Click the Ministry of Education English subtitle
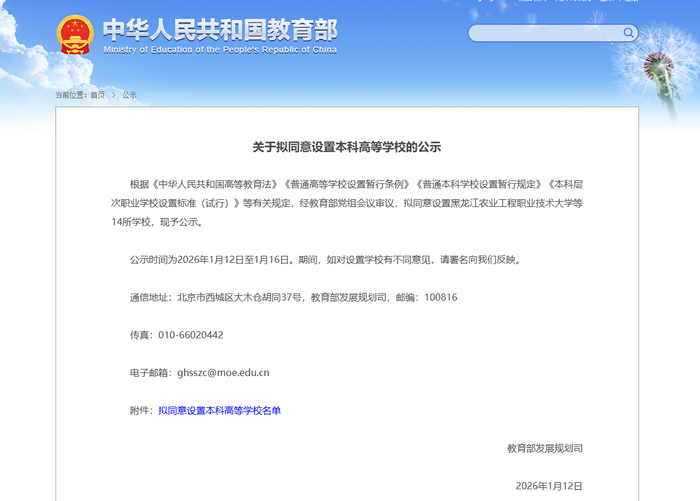This screenshot has height=501, width=700. [220, 50]
